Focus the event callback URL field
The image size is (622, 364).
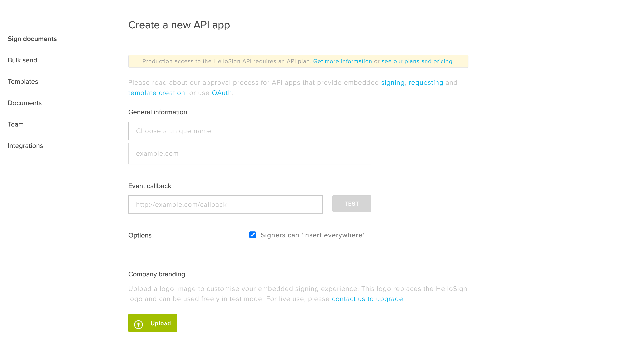(x=225, y=205)
